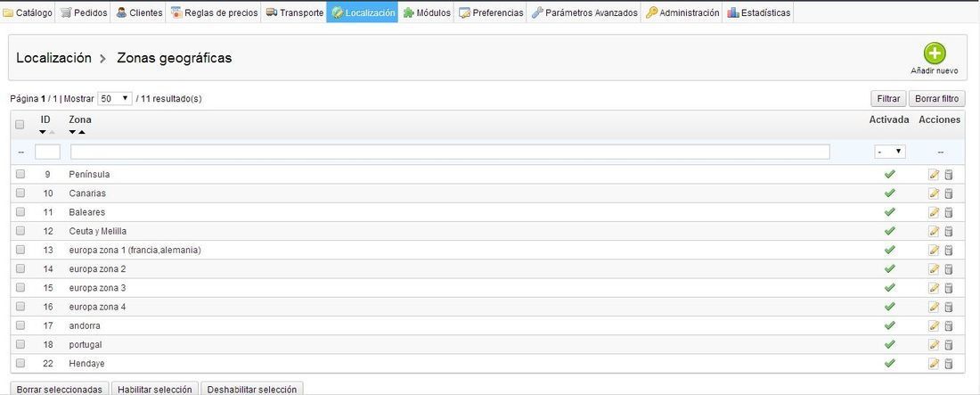Tick the checkbox for andorra row
This screenshot has width=980, height=395.
[x=20, y=325]
